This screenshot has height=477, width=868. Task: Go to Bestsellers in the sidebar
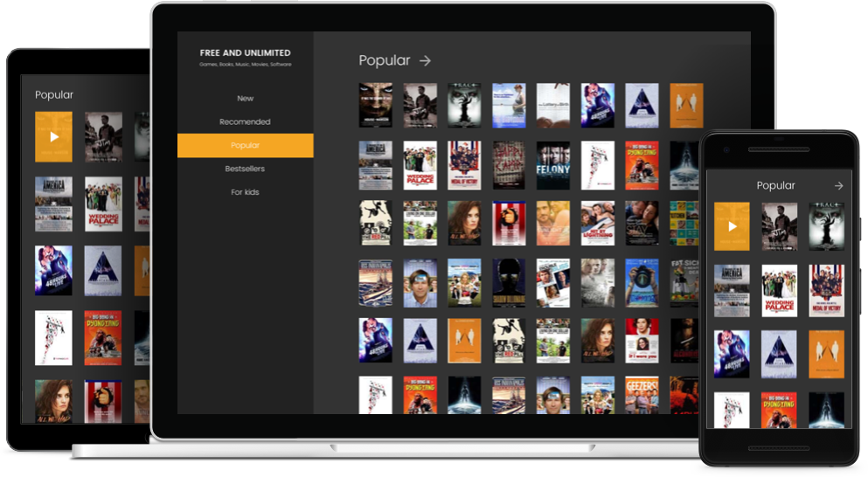click(x=245, y=169)
